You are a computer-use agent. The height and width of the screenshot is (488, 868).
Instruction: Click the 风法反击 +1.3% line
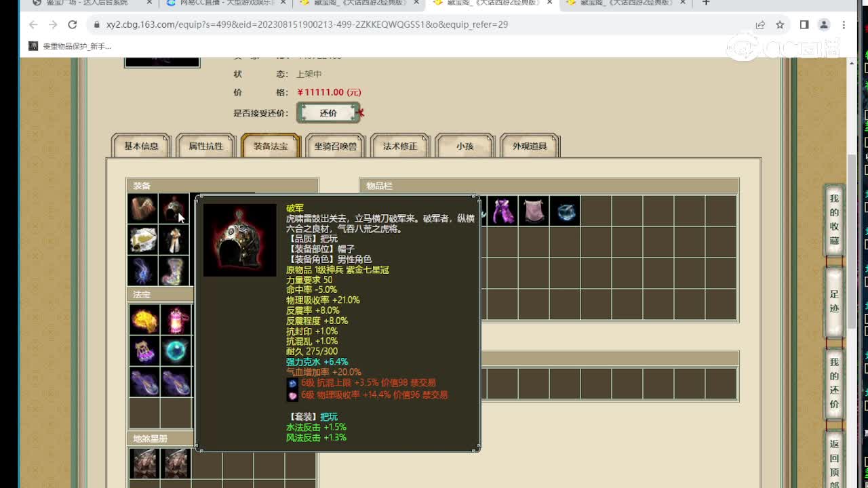316,438
